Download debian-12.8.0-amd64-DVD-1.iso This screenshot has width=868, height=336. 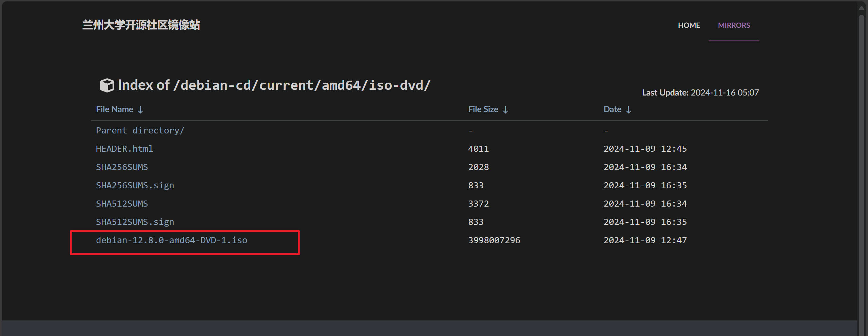click(x=172, y=240)
